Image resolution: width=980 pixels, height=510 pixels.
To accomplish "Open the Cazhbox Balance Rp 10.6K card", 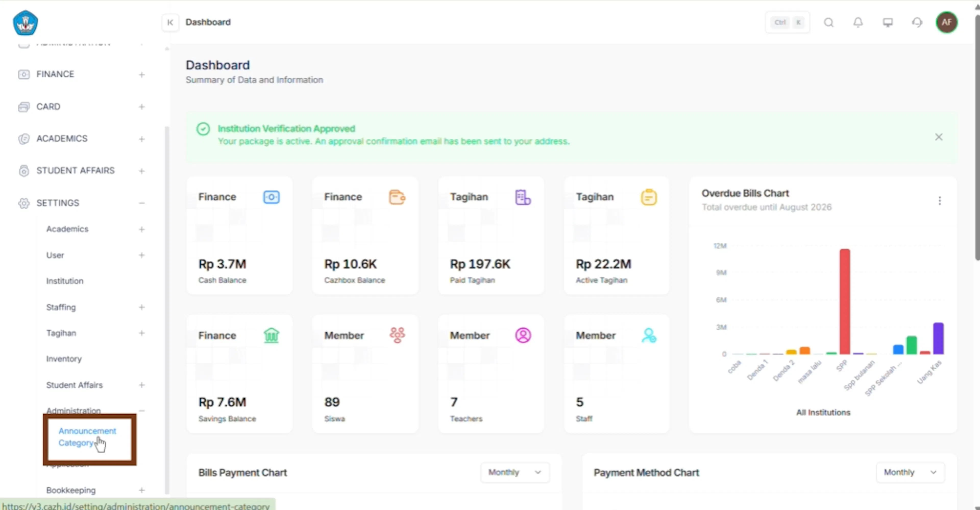I will tap(365, 235).
